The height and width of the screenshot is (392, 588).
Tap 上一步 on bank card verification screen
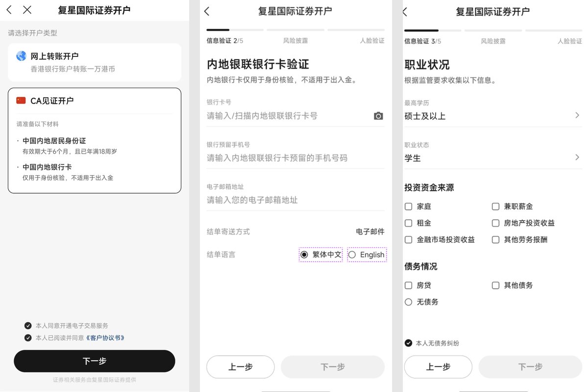(x=241, y=367)
